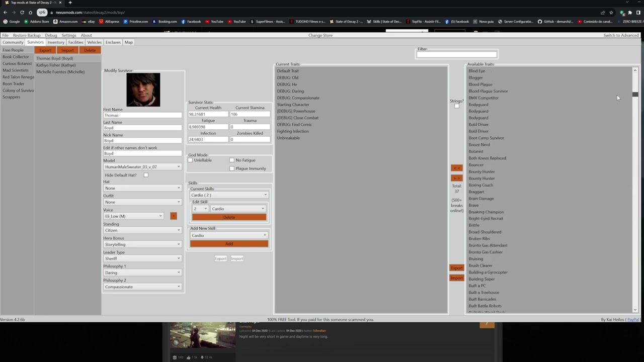Open the Leader Type Sheriff dropdown
644x362 pixels.
click(x=142, y=258)
